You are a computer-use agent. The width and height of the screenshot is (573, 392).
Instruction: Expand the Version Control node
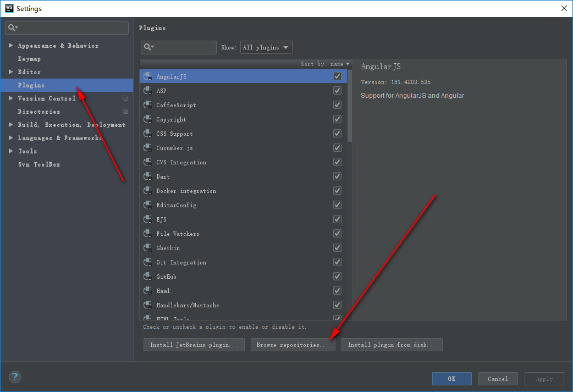[x=10, y=98]
